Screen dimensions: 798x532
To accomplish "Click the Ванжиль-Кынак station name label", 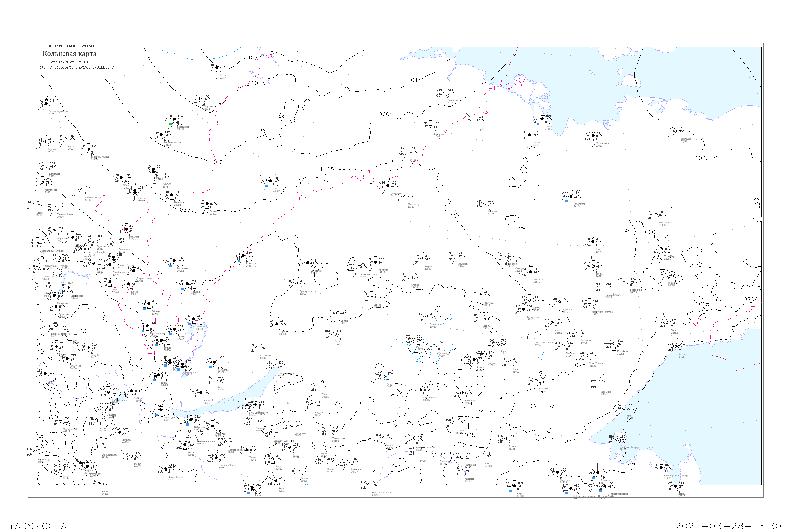I will [100, 157].
